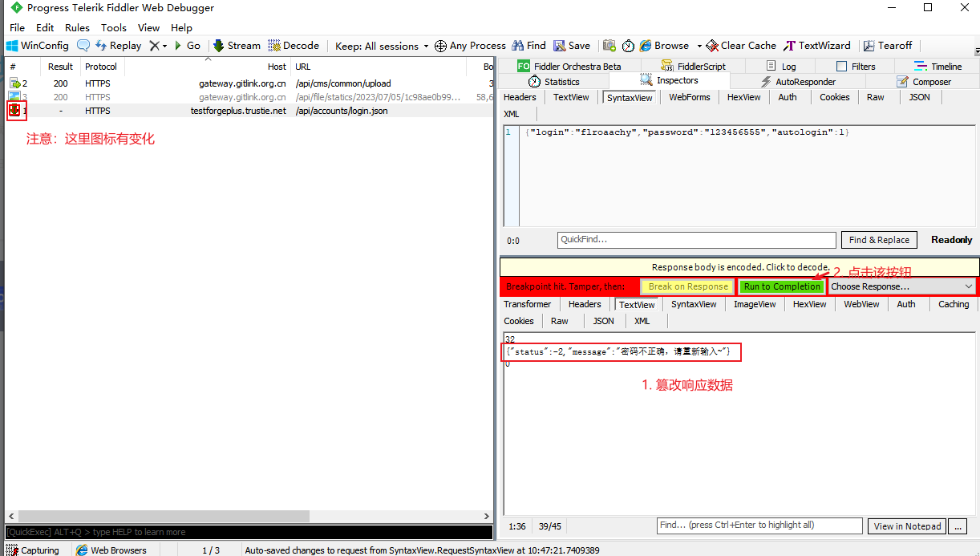Launch Browse from the toolbar
Image resolution: width=980 pixels, height=556 pixels.
coord(664,46)
